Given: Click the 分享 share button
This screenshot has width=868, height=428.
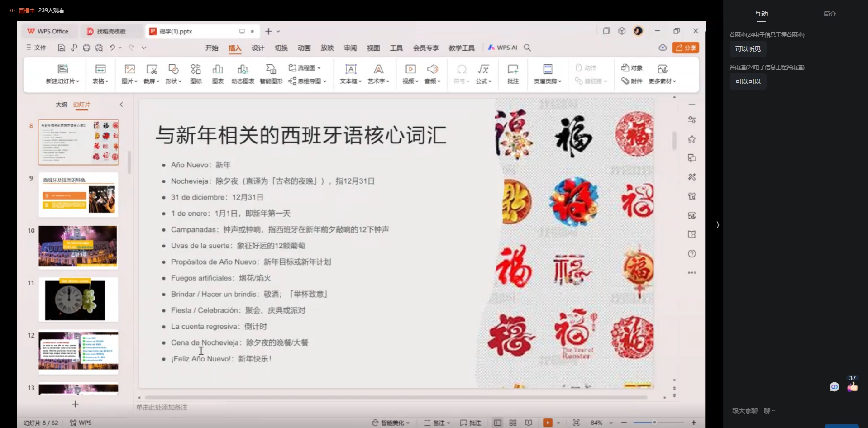Looking at the screenshot, I should coord(686,48).
